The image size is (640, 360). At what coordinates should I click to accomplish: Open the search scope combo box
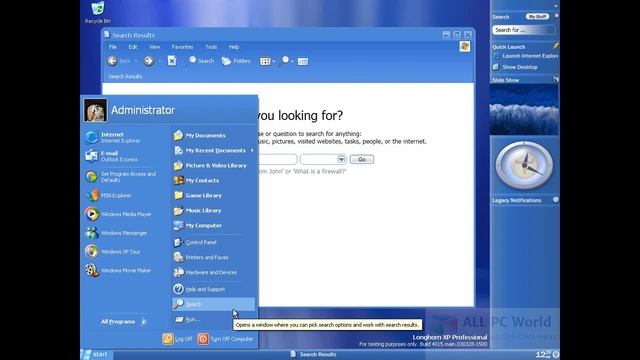tap(323, 159)
